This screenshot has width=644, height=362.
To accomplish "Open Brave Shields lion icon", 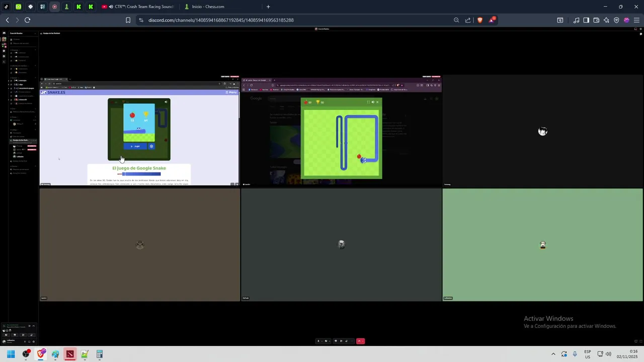I will (479, 20).
